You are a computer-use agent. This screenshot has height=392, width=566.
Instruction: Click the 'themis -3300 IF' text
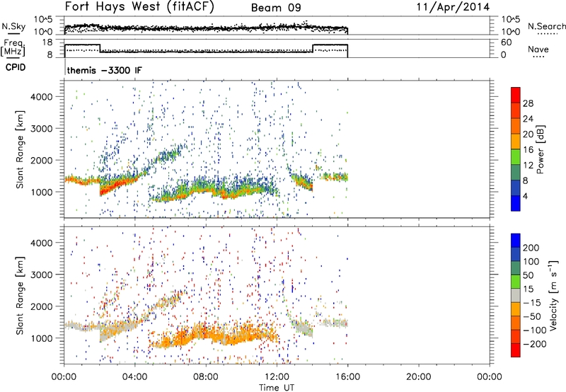[x=104, y=70]
